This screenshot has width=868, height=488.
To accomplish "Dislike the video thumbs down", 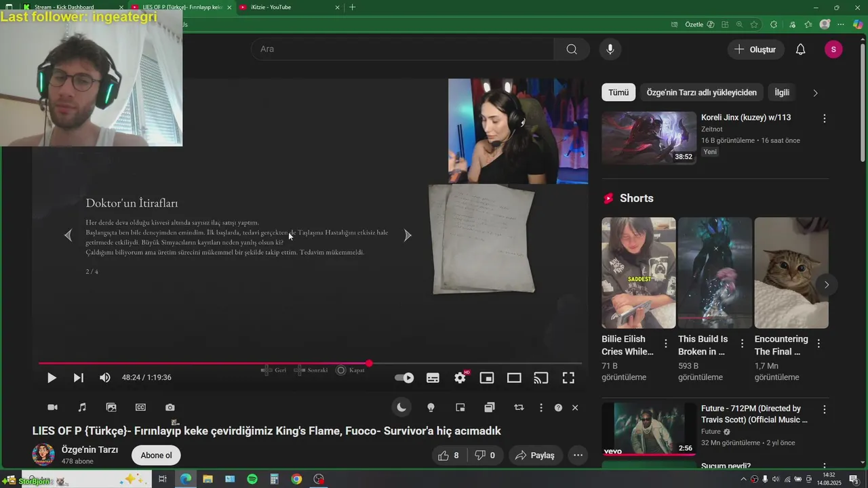I will pos(485,455).
